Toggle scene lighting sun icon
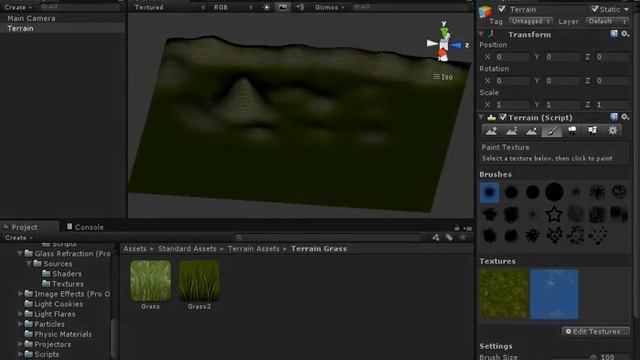Viewport: 640px width, 360px height. click(x=267, y=7)
